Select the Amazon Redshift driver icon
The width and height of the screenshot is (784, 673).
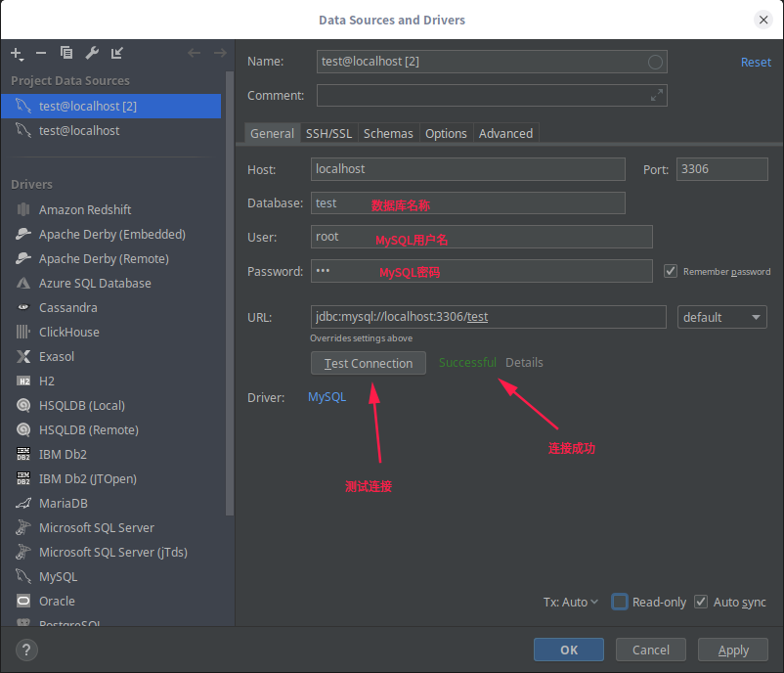[x=23, y=209]
